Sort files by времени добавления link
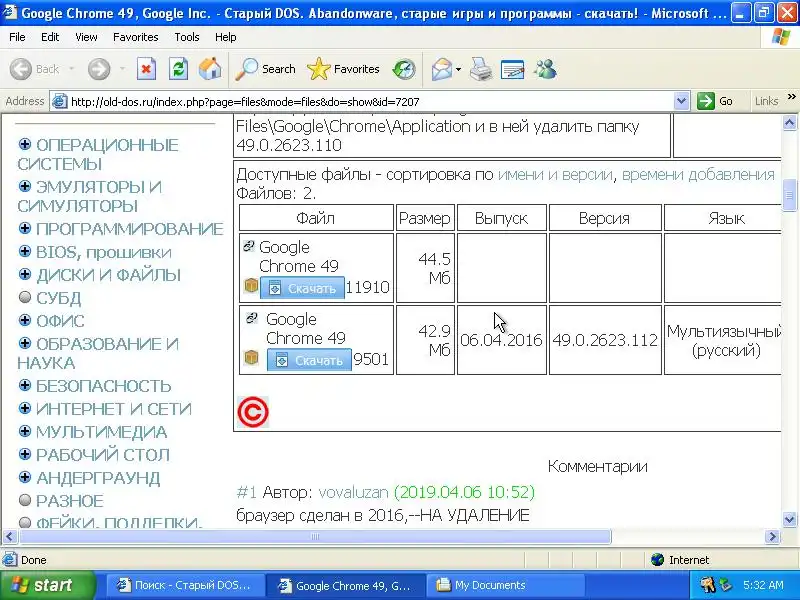This screenshot has height=600, width=800. pyautogui.click(x=698, y=174)
